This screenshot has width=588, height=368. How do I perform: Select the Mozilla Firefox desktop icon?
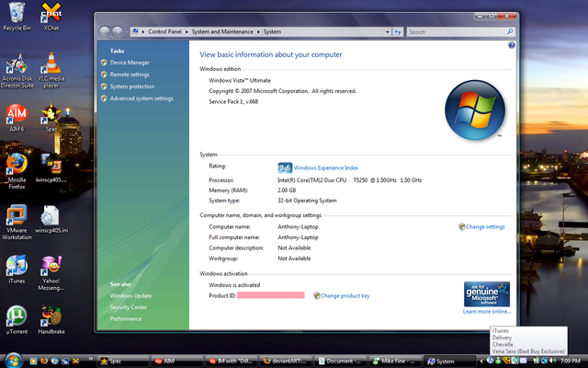click(17, 171)
